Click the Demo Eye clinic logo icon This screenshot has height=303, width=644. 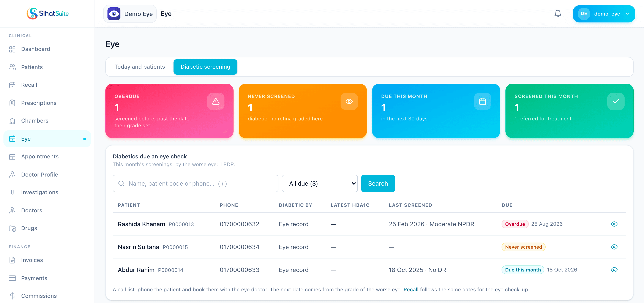click(114, 14)
